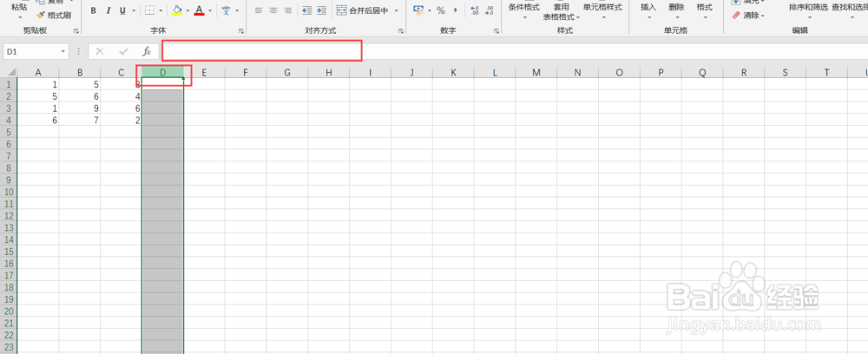The image size is (868, 354).
Task: Toggle bold formatting
Action: click(x=94, y=10)
